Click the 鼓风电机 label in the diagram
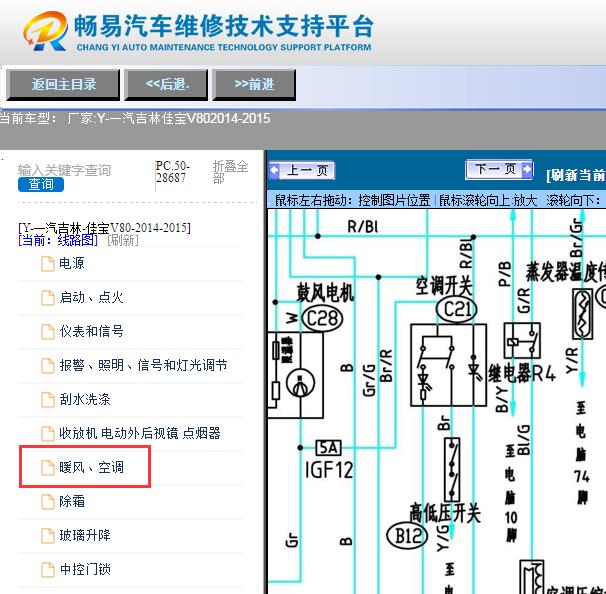This screenshot has width=606, height=594. pos(325,292)
